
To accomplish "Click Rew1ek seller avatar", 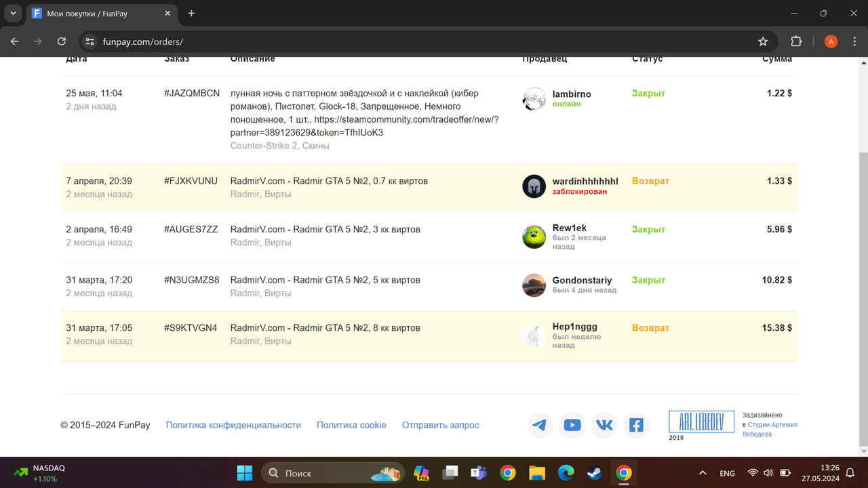I will pyautogui.click(x=534, y=237).
